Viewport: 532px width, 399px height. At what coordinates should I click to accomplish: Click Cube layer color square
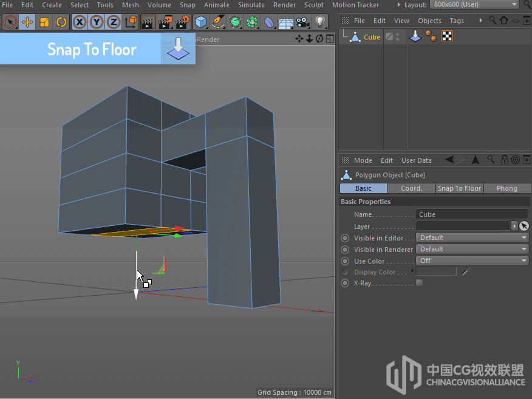(389, 36)
